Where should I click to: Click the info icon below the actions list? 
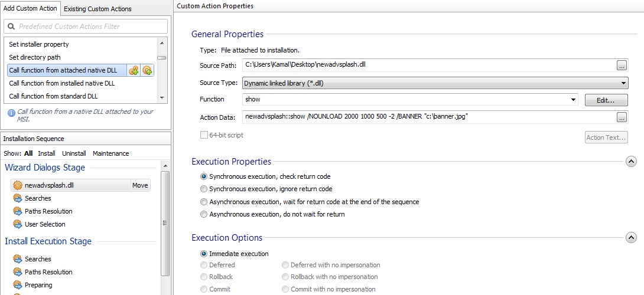point(11,112)
